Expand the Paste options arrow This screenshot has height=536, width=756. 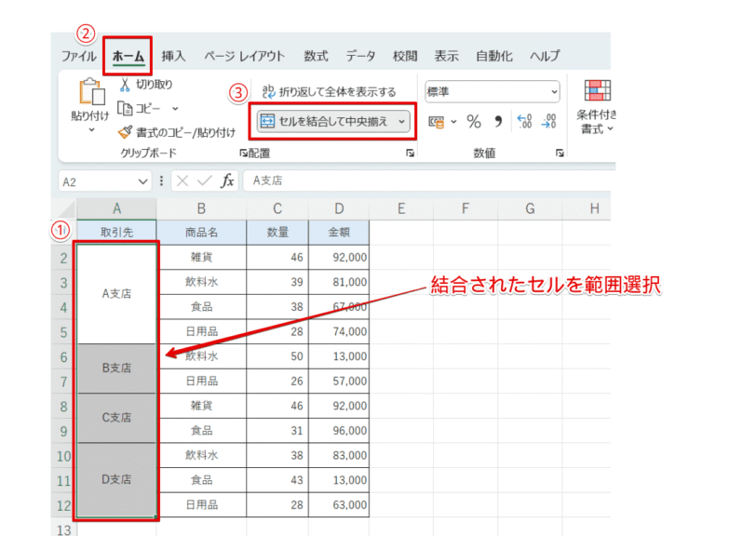click(90, 129)
